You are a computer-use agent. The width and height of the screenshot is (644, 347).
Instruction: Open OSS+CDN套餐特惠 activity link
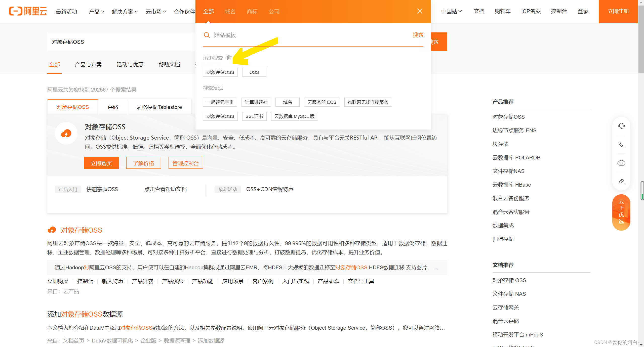[270, 189]
